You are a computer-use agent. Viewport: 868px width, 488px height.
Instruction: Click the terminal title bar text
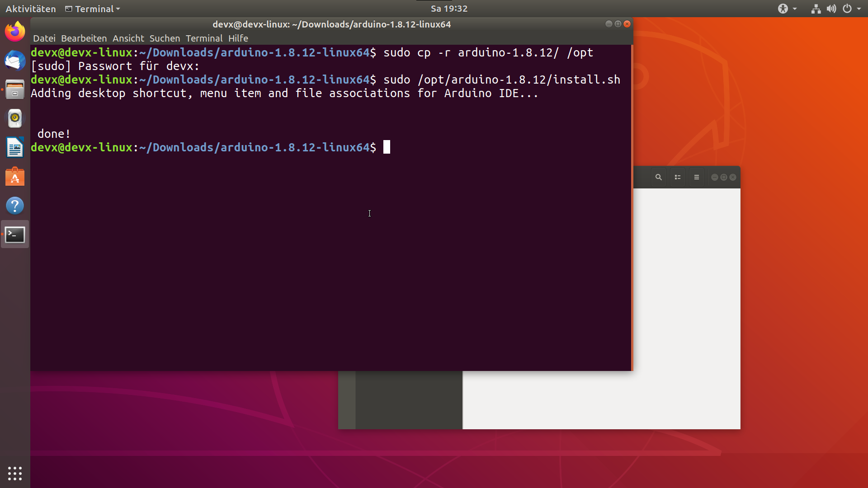(x=332, y=24)
